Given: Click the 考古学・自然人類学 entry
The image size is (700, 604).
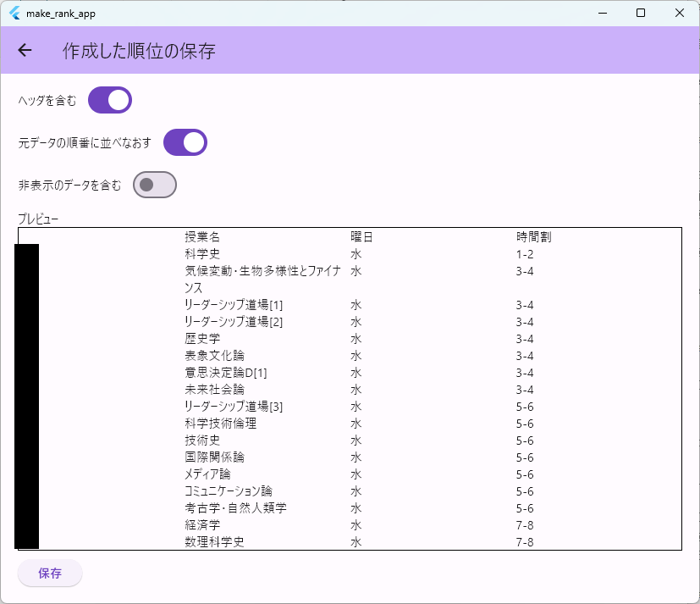Looking at the screenshot, I should [x=235, y=508].
